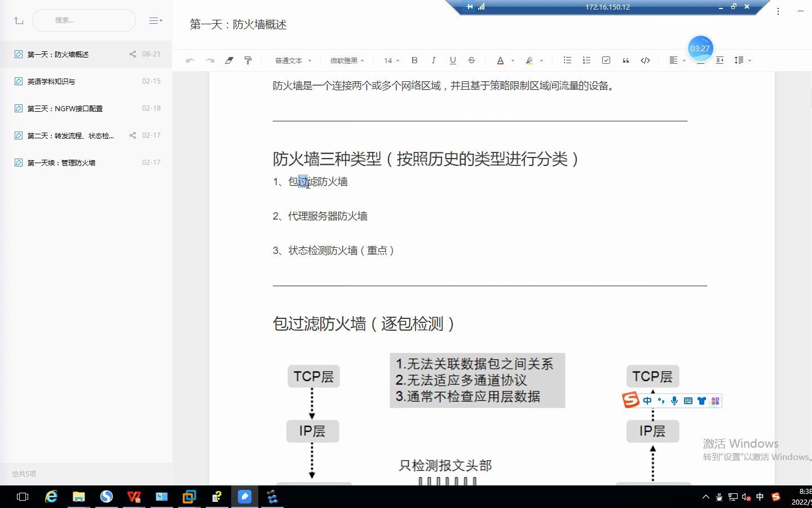Screen dimensions: 812x508
Task: Open File Explorer from the taskbar
Action: click(78, 497)
